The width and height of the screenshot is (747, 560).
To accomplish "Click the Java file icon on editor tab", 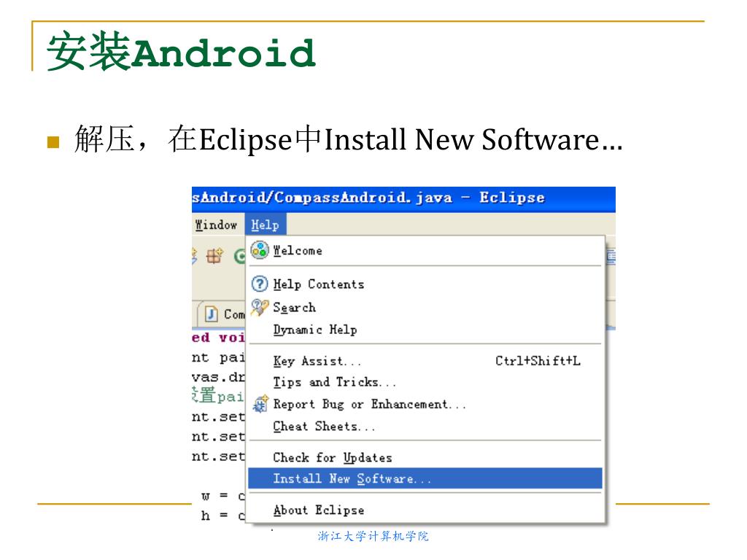I will tap(211, 314).
